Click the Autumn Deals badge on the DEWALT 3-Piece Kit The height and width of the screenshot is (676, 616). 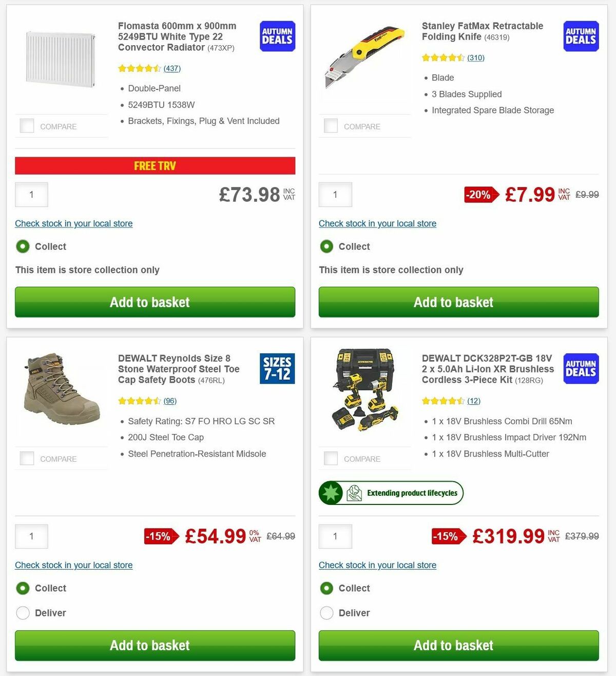point(581,368)
